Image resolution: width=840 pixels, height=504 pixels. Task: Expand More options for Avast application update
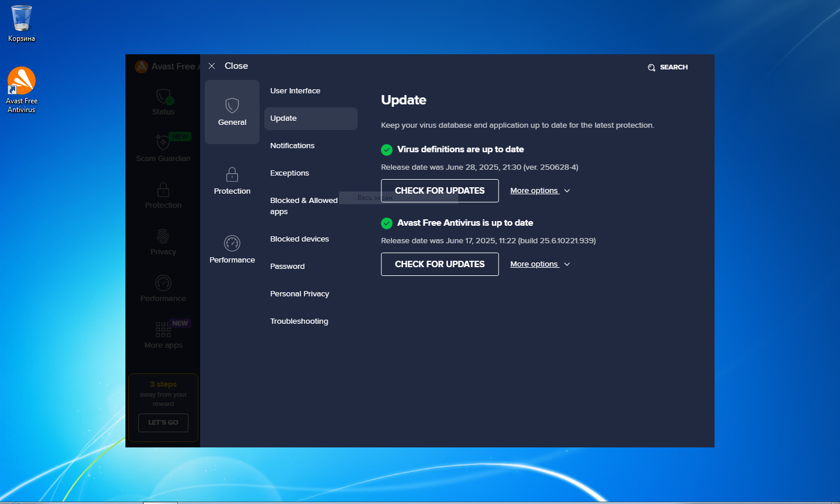coord(540,264)
